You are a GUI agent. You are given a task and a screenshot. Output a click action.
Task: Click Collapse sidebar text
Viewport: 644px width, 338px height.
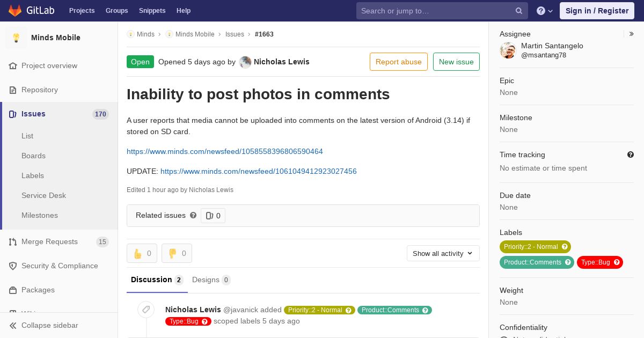point(50,325)
